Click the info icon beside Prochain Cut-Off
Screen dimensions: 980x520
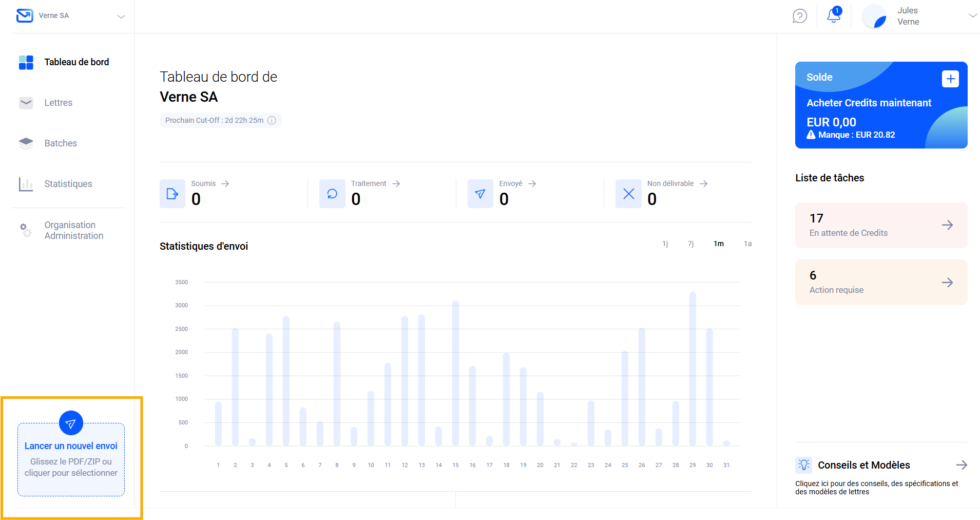click(272, 120)
